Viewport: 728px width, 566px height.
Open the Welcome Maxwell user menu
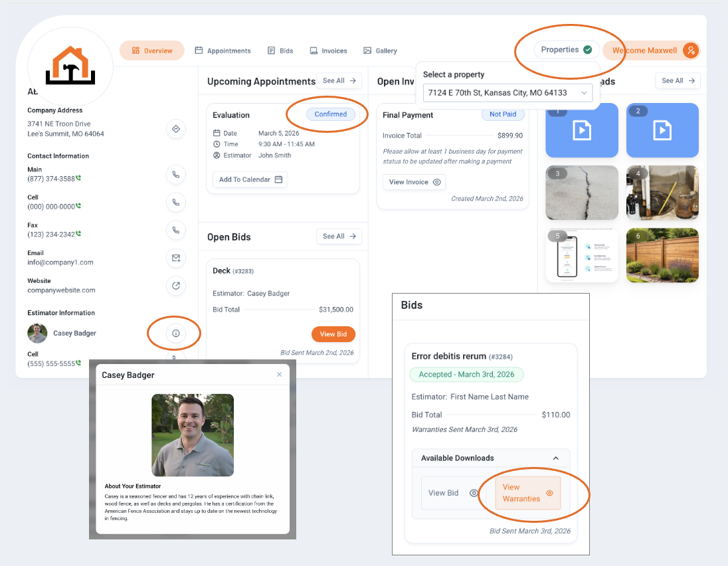(x=650, y=50)
